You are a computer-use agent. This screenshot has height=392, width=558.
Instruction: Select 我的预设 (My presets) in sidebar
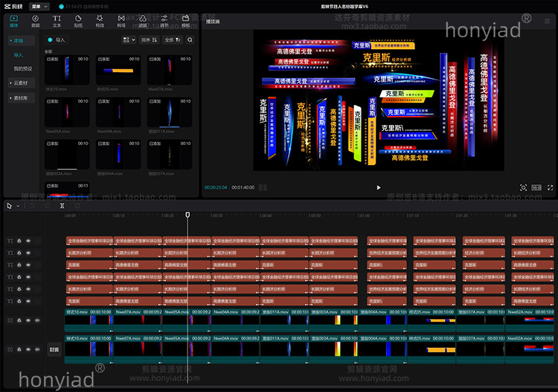pos(23,68)
